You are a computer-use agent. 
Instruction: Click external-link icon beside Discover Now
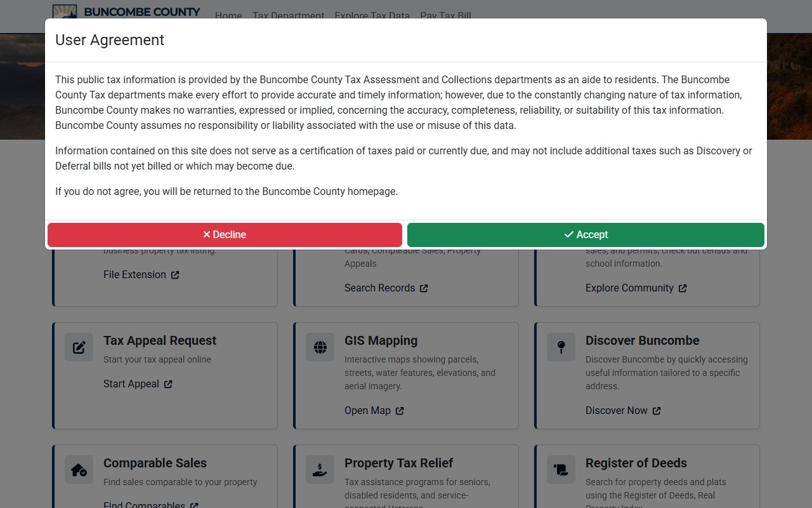(657, 411)
